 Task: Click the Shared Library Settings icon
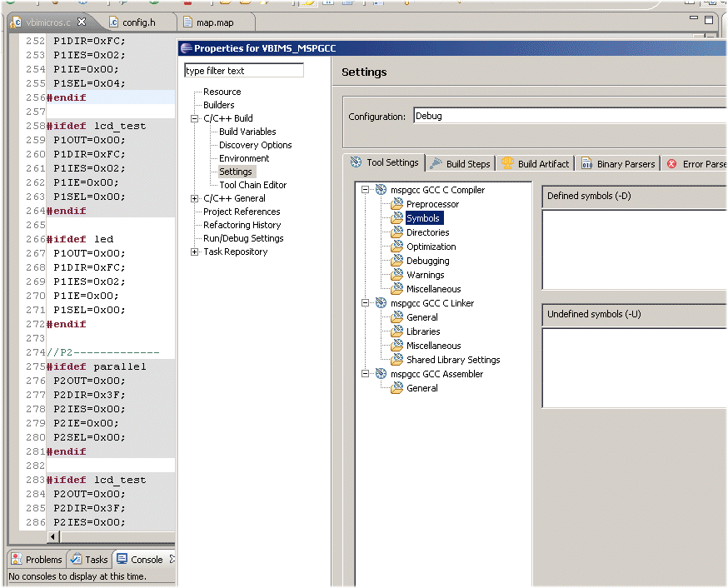(x=397, y=360)
